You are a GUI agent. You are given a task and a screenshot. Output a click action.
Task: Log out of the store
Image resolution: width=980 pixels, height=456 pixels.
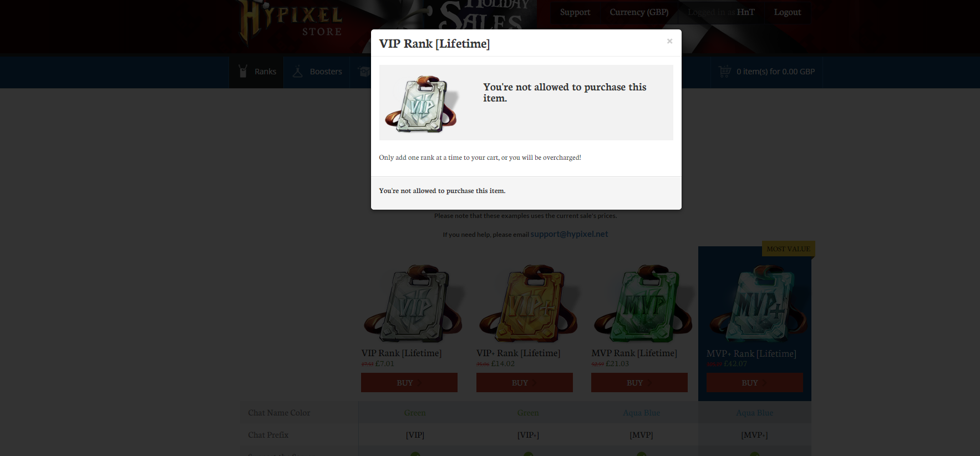tap(788, 12)
